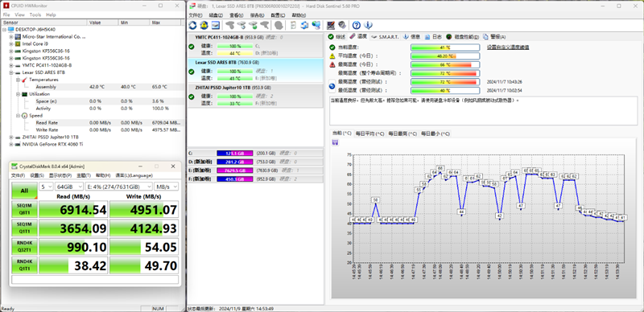
Task: Expand the ZHITAI PSSD Jupiter10 1TB node
Action: coord(11,137)
